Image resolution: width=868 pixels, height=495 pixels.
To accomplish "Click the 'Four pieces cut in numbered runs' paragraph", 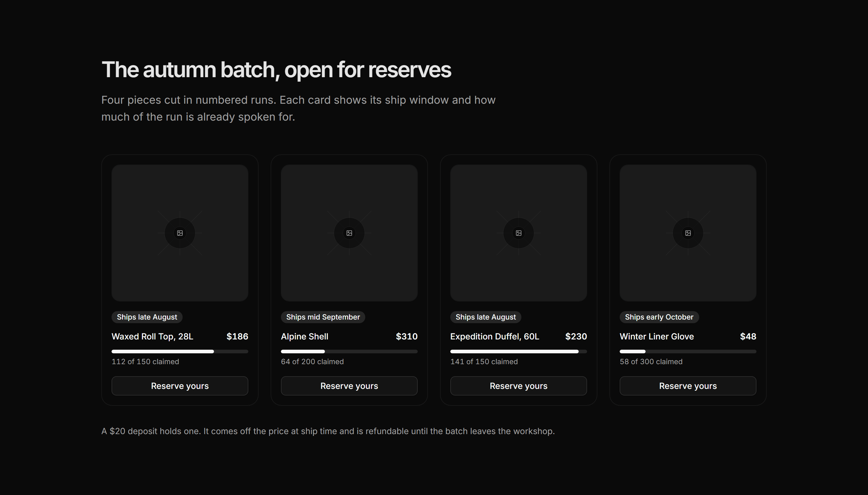I will [x=298, y=109].
